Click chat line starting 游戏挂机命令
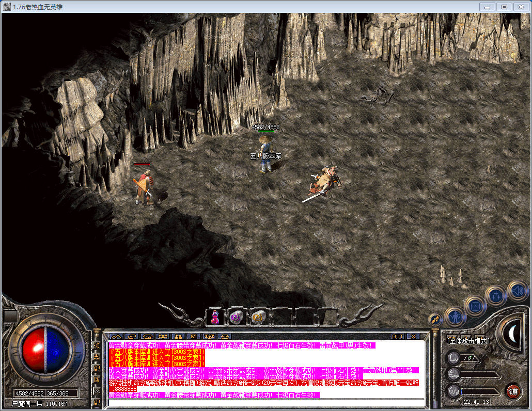 [x=263, y=383]
